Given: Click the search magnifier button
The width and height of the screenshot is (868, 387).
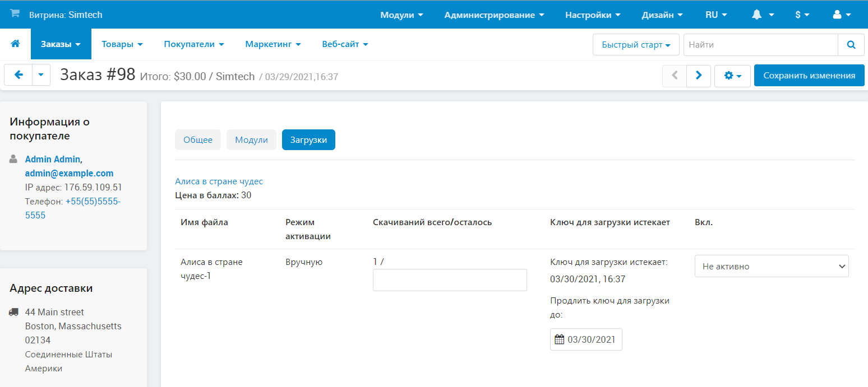Looking at the screenshot, I should coord(851,45).
